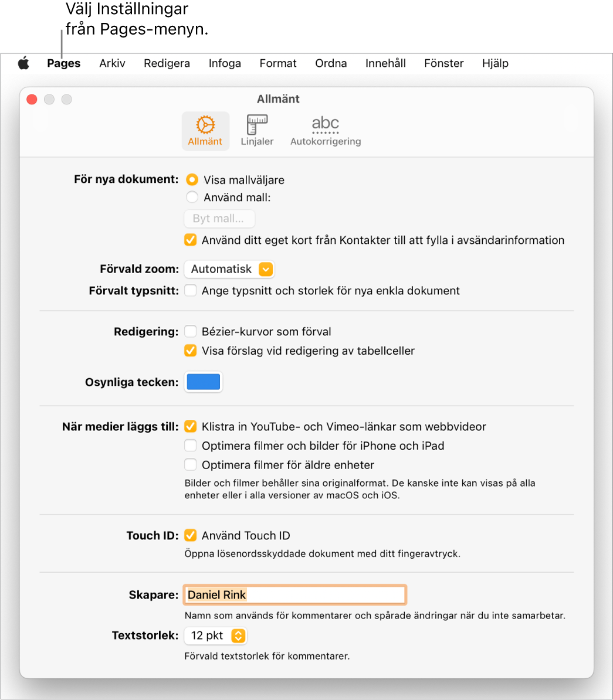
Task: Choose the Använd mall option
Action: [x=192, y=198]
